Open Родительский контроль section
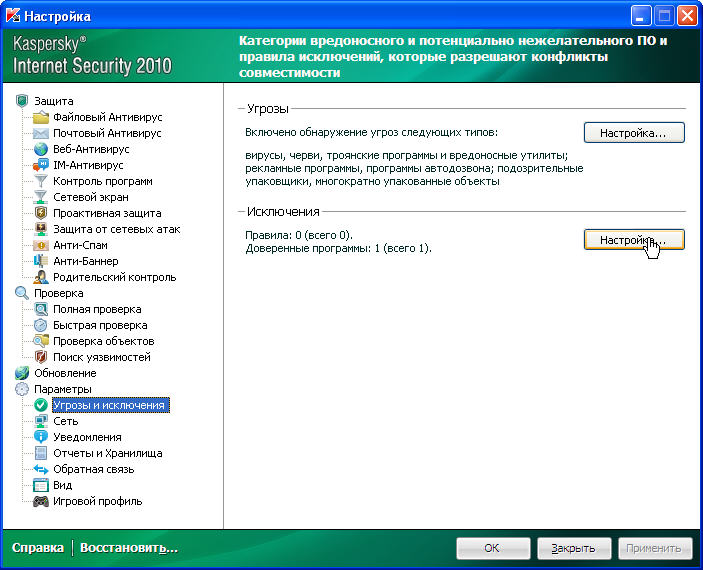The width and height of the screenshot is (703, 570). 115,277
